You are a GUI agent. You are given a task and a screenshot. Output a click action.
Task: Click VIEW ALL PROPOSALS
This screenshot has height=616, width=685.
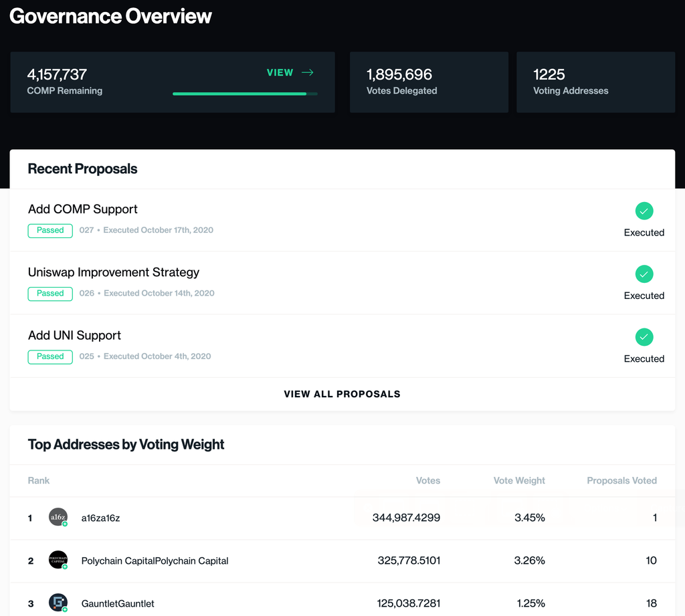[x=342, y=394]
